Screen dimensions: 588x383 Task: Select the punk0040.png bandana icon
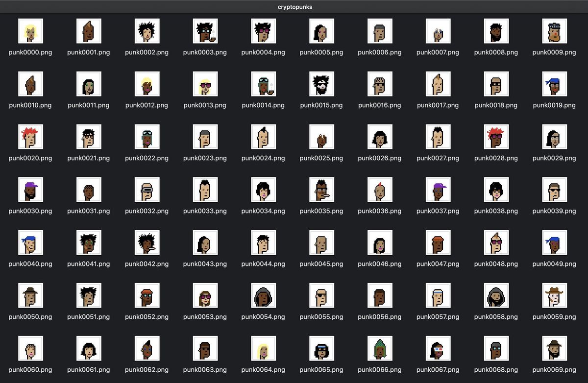click(x=30, y=242)
